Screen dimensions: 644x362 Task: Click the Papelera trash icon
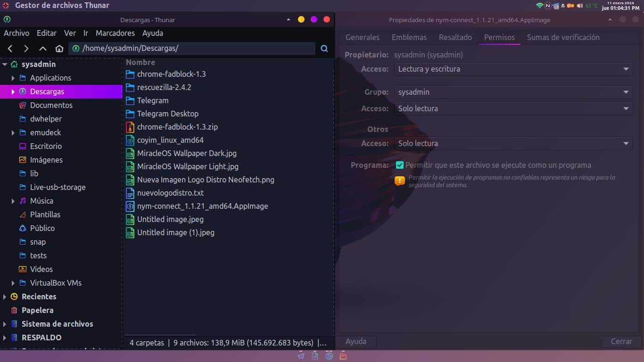pos(14,310)
